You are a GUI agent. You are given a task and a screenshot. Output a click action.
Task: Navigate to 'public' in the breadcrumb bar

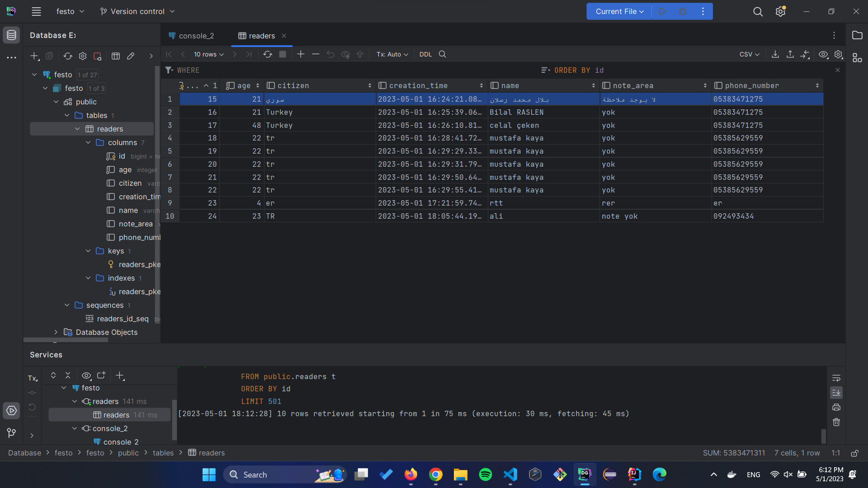[128, 453]
